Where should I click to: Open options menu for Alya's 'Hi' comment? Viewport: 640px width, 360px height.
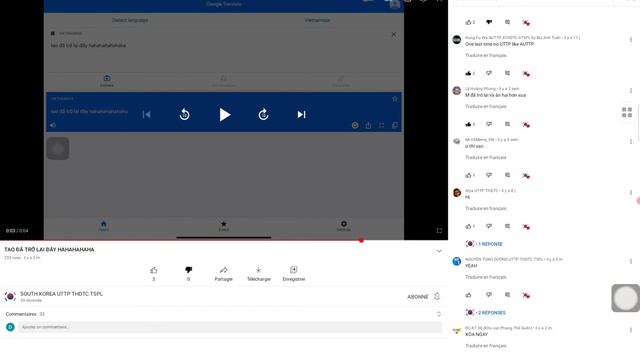[631, 193]
